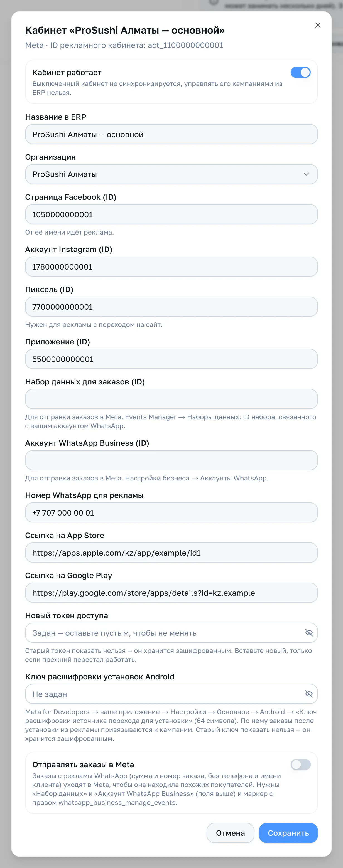Click the Приложение ID input

point(171,359)
